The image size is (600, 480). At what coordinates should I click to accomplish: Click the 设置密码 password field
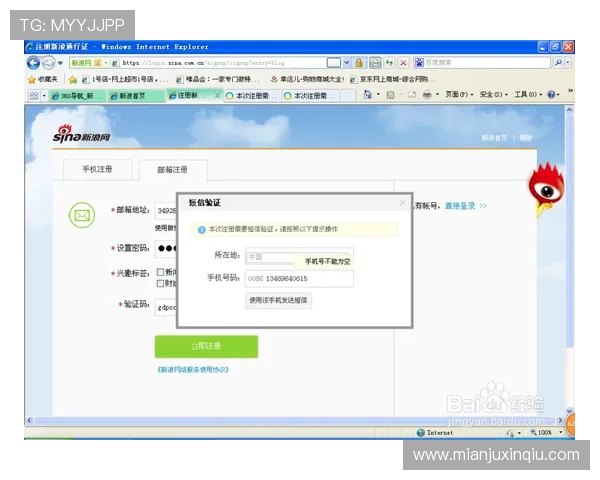click(x=166, y=248)
